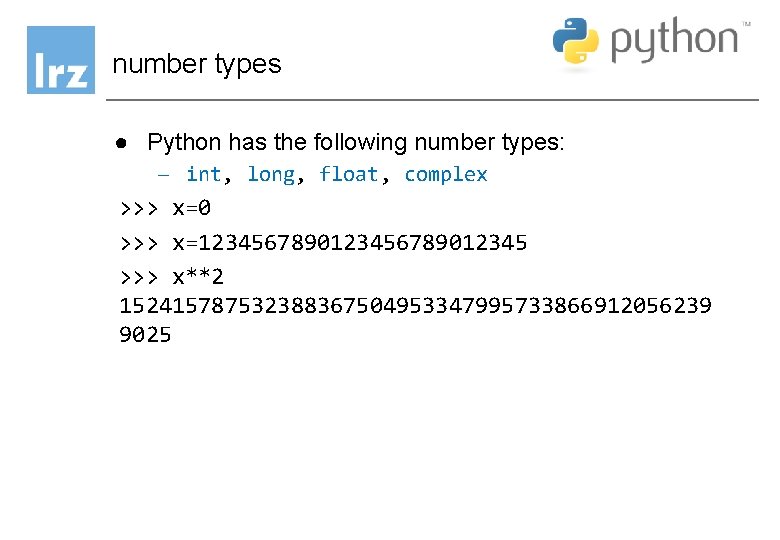Select the python wordmark text

[x=675, y=40]
